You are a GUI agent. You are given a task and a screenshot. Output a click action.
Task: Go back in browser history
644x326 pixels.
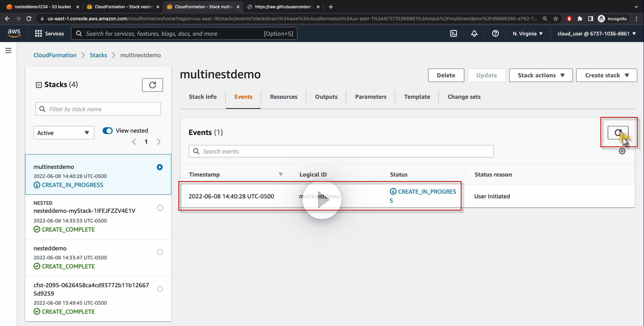7,19
